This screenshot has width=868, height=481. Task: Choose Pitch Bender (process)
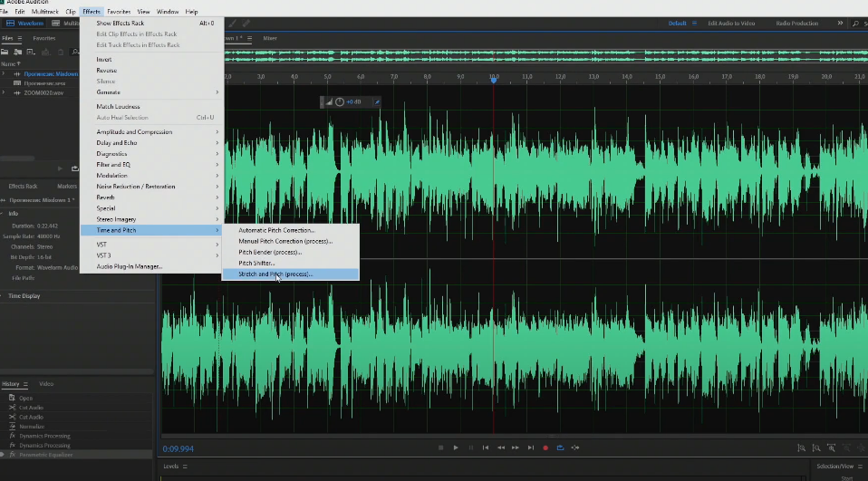tap(291, 252)
